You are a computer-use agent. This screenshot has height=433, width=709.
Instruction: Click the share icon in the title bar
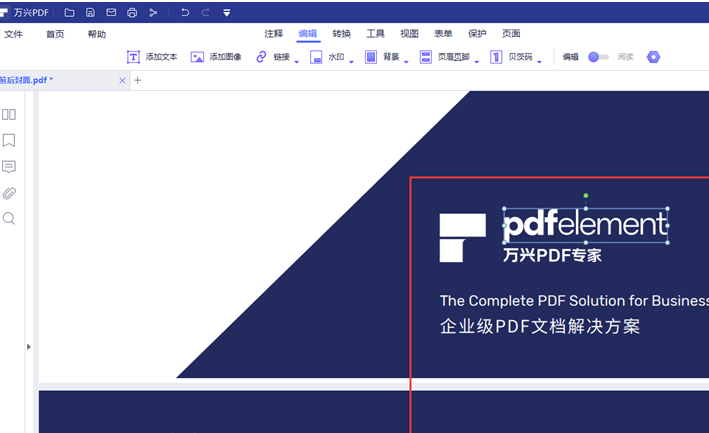point(153,13)
